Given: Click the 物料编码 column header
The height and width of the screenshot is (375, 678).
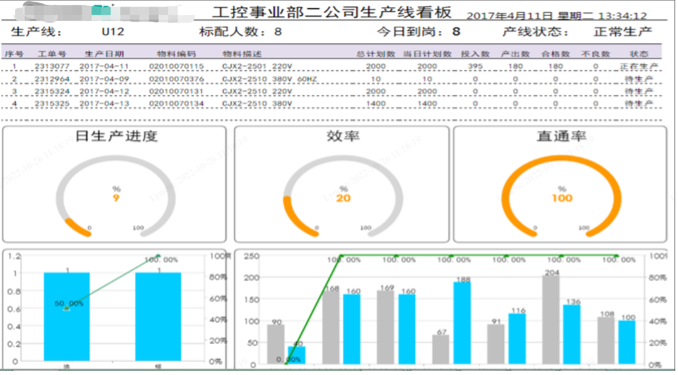Looking at the screenshot, I should point(176,54).
